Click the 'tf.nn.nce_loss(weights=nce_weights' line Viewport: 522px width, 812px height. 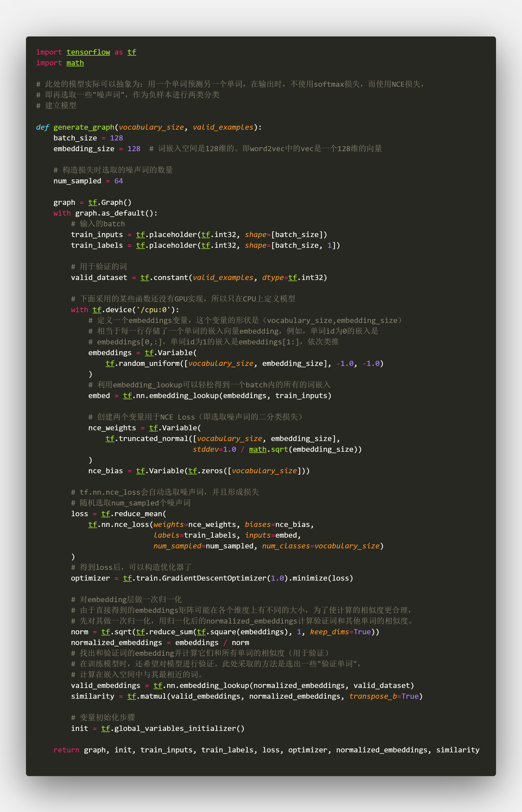pos(201,525)
